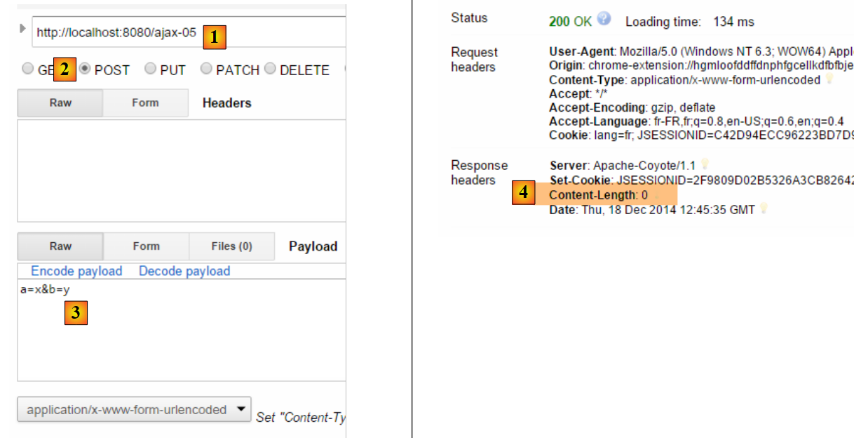Click the lightbulb hint beside Server header
The width and height of the screenshot is (868, 438).
tap(705, 164)
